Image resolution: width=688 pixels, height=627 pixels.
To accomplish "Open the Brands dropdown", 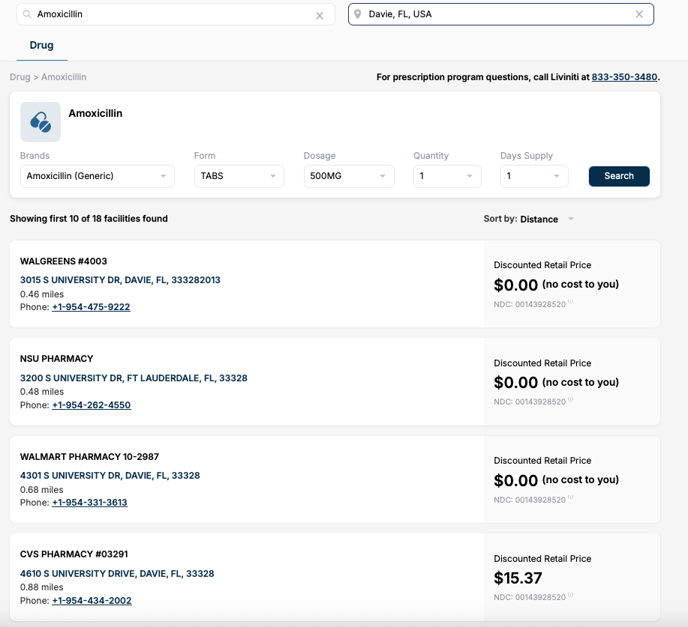I will (97, 176).
